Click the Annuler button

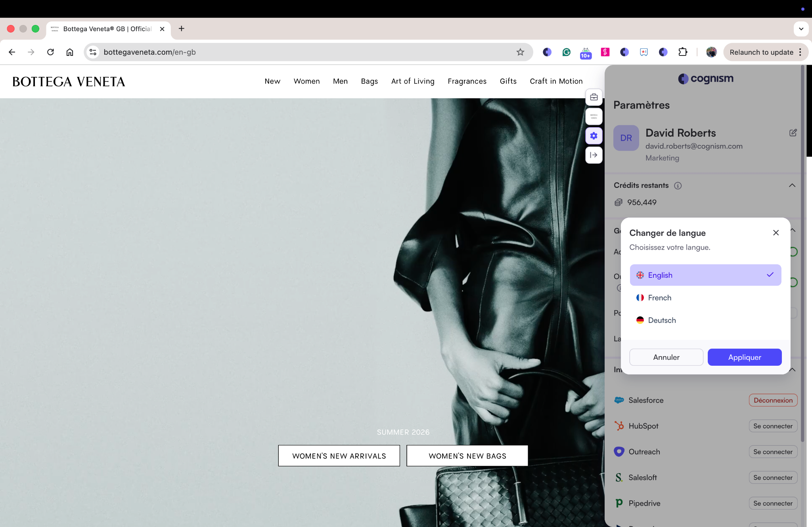click(x=666, y=357)
